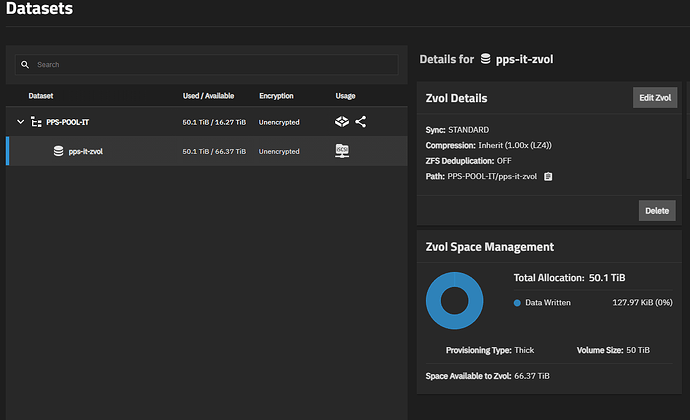690x420 pixels.
Task: Select the PPS-POOL-IT dataset row
Action: [207, 122]
